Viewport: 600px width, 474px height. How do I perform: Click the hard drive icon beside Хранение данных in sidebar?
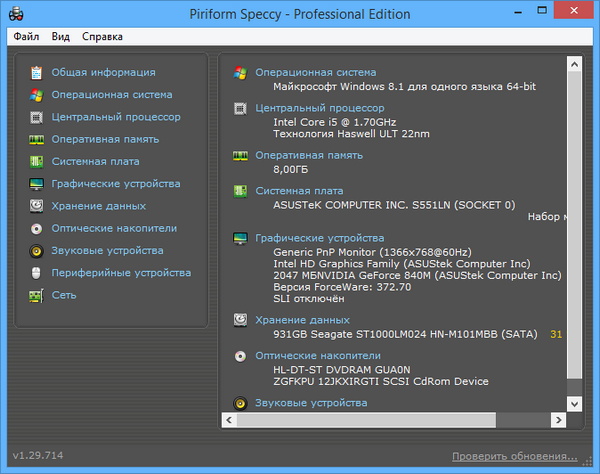coord(36,206)
